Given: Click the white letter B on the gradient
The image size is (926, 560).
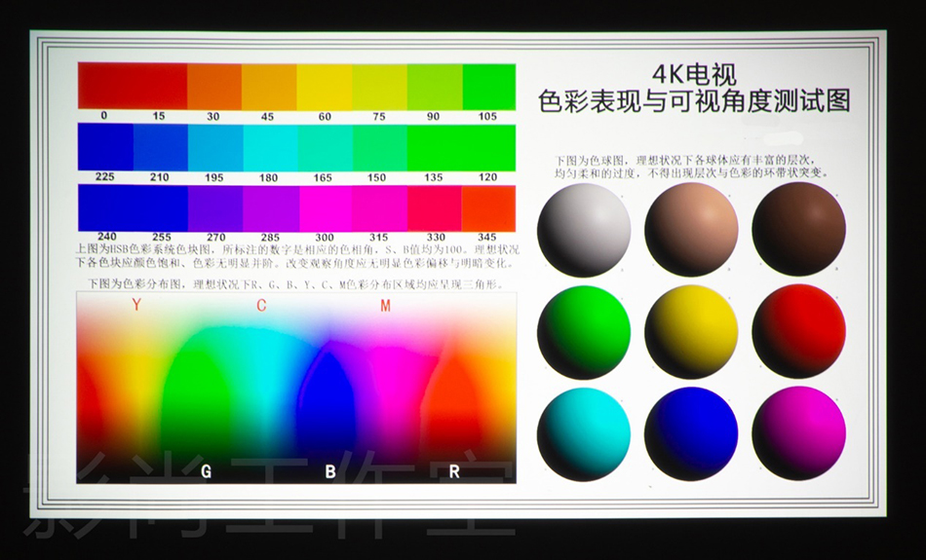Looking at the screenshot, I should tap(330, 471).
